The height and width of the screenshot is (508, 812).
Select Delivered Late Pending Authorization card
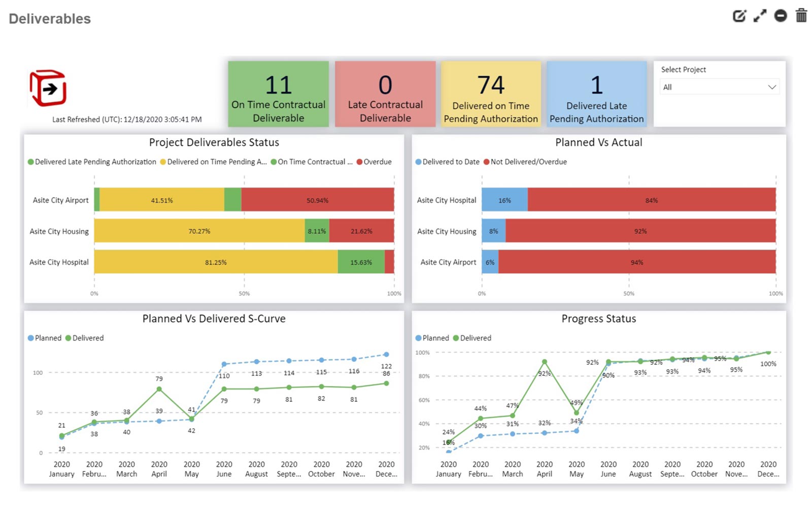click(597, 94)
